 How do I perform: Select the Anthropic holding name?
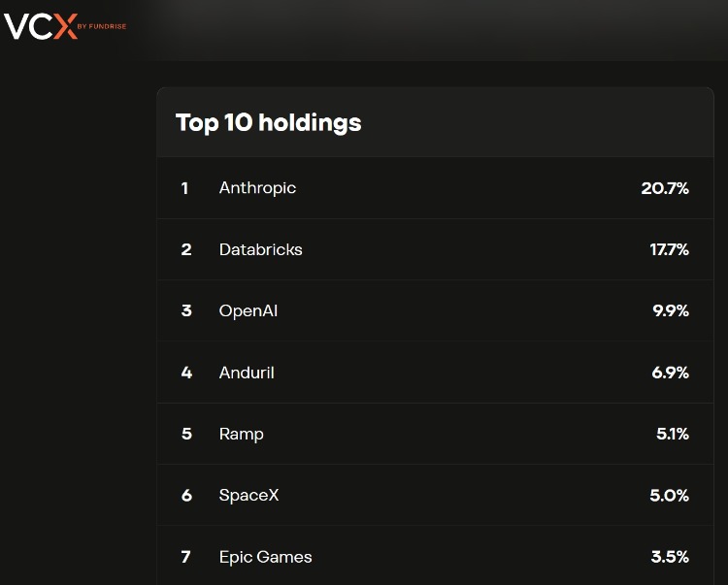click(257, 188)
